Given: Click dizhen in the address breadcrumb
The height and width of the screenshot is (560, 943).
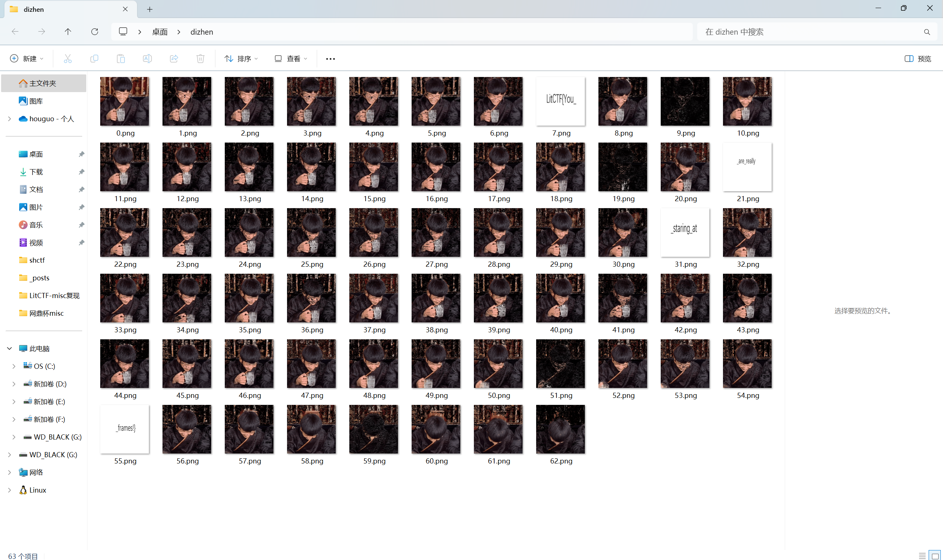Looking at the screenshot, I should [x=202, y=32].
